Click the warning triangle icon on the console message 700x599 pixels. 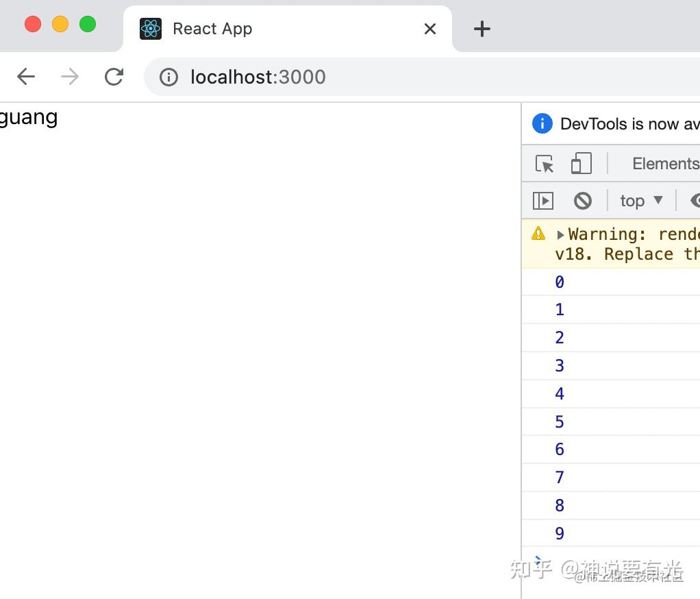point(538,233)
